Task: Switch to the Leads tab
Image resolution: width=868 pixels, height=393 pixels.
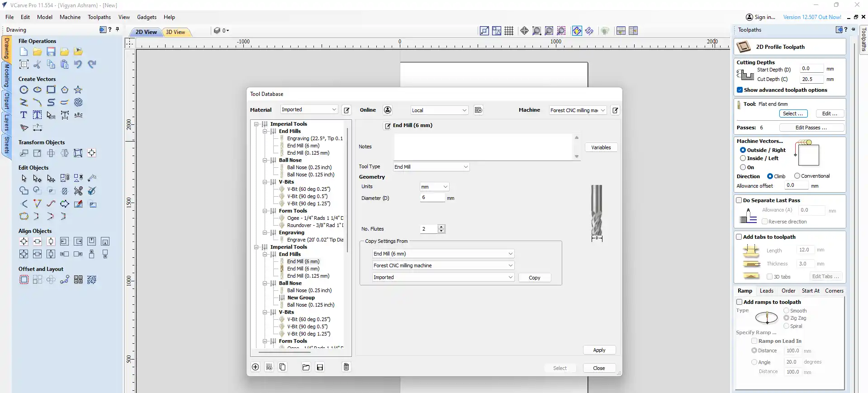Action: click(766, 291)
